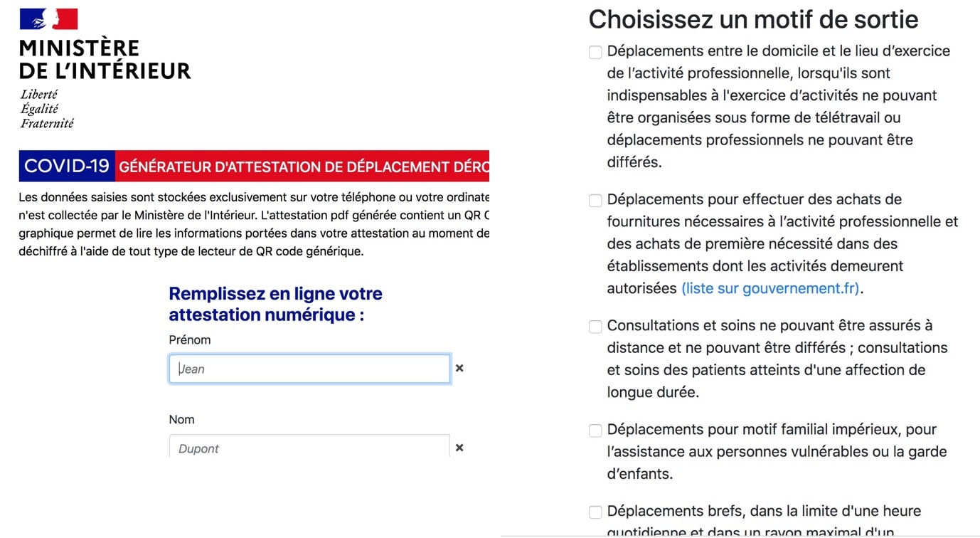Image resolution: width=980 pixels, height=538 pixels.
Task: Open the liste sur gouvernement.fr link
Action: (x=770, y=288)
